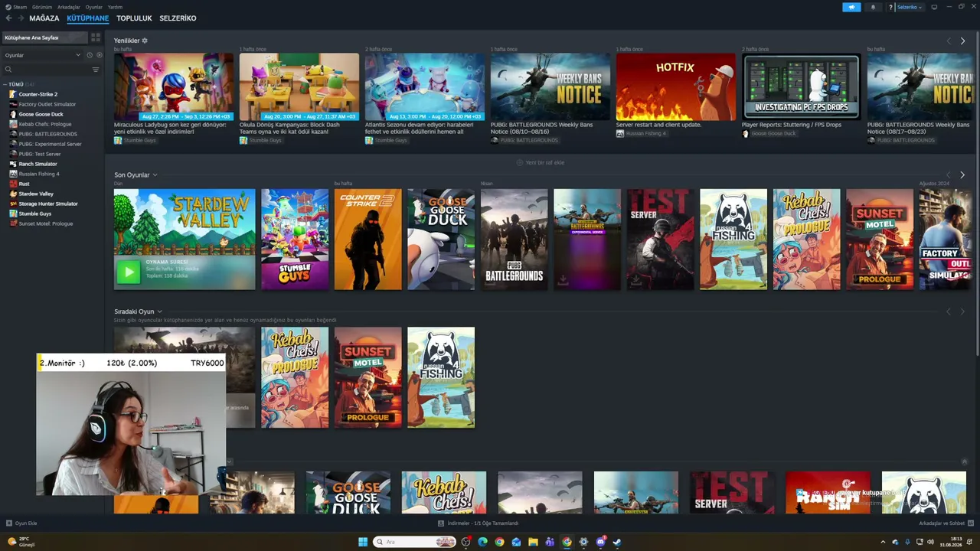Select Sunset Motel: Prologue in the game list
This screenshot has height=551, width=980.
click(x=46, y=223)
